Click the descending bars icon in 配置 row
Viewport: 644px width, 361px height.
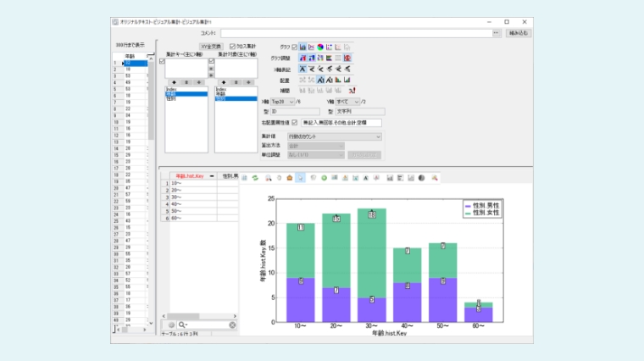point(338,80)
